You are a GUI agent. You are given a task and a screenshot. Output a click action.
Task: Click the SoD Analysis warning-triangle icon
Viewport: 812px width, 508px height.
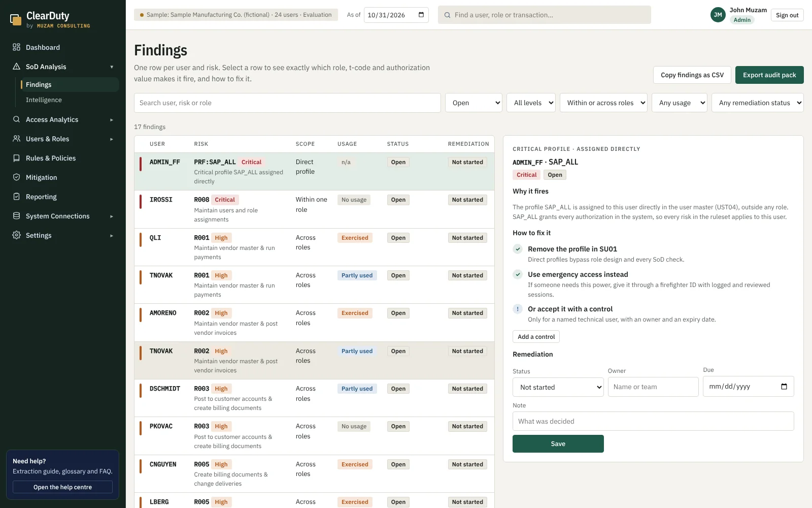click(16, 67)
